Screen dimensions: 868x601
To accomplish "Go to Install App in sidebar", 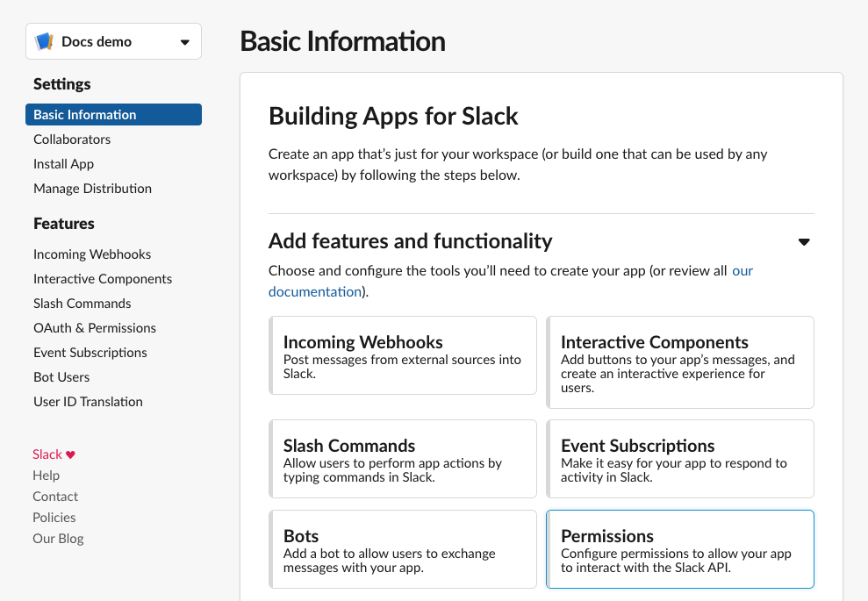I will 64,164.
